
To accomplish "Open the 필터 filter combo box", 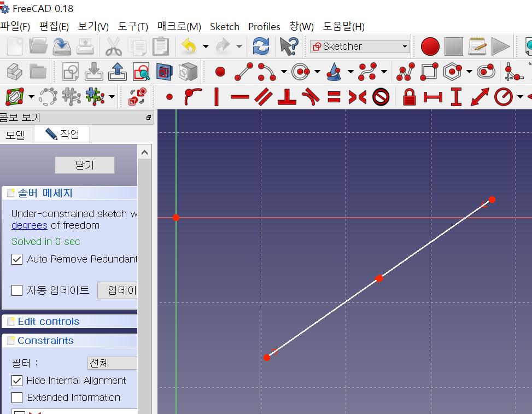I will pyautogui.click(x=112, y=363).
